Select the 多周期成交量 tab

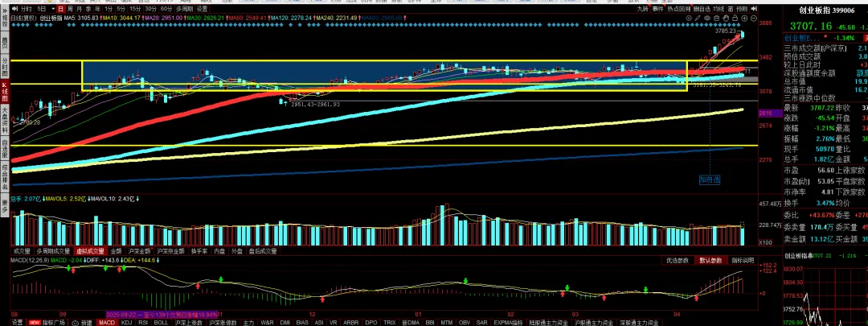pos(53,251)
